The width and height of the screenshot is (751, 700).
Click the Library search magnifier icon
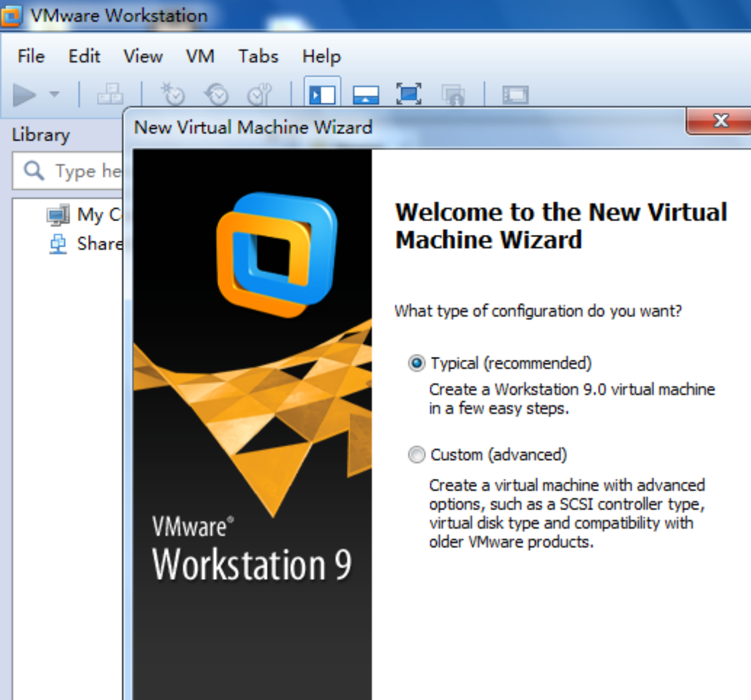pyautogui.click(x=34, y=171)
